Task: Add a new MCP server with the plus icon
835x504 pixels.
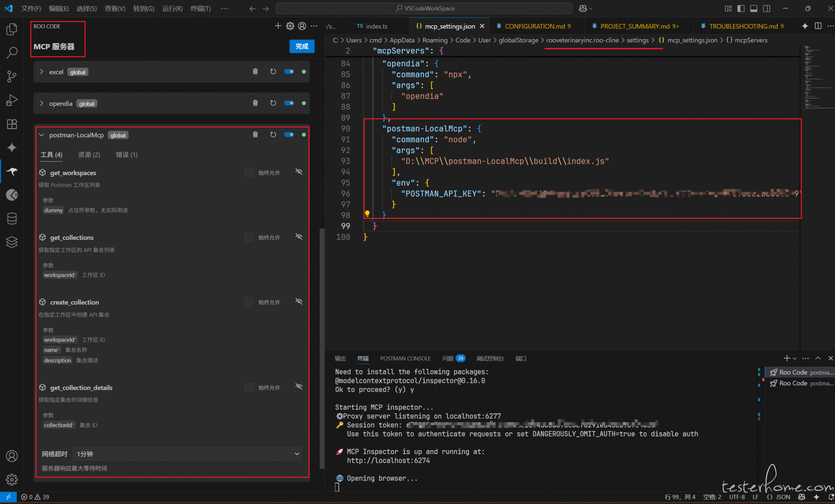Action: click(278, 26)
